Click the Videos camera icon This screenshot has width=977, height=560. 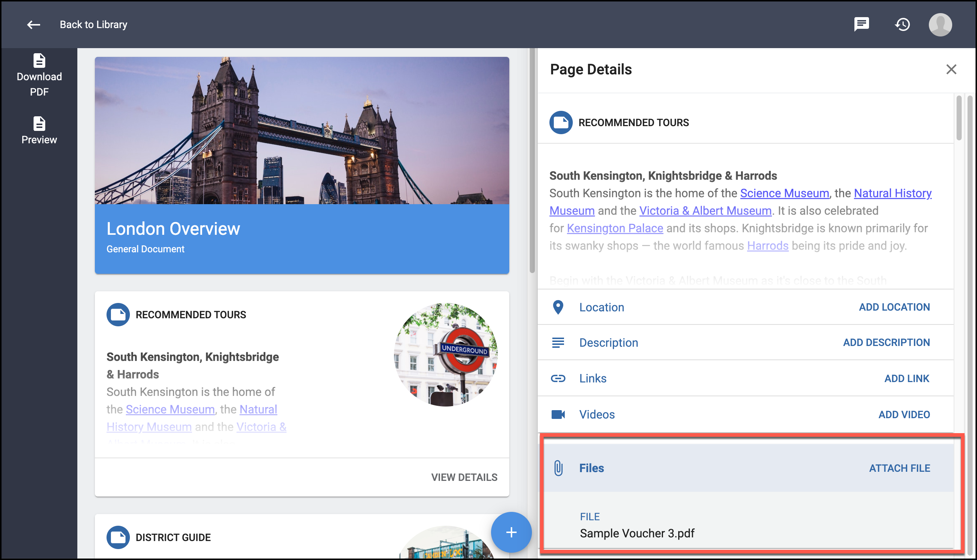click(557, 414)
